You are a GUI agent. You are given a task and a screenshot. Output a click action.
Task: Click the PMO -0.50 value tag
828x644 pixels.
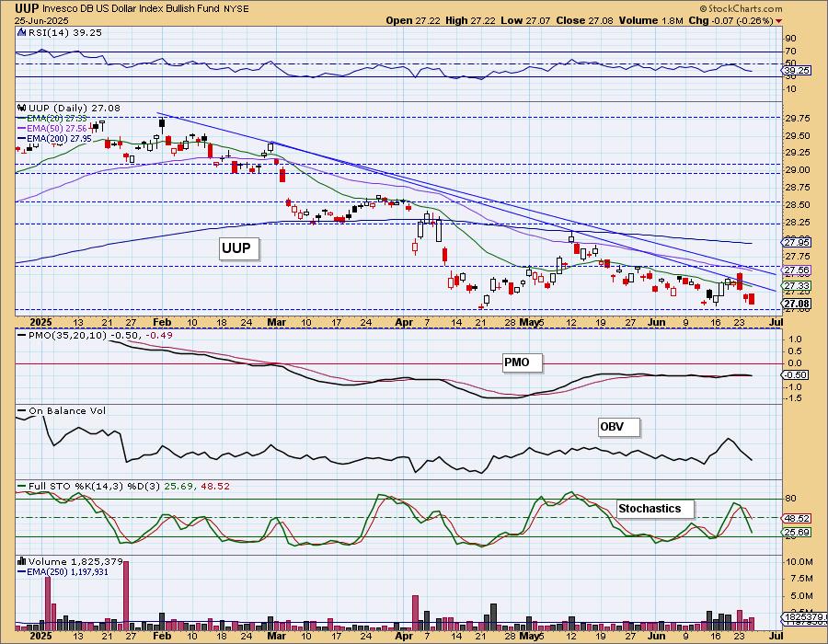[797, 374]
